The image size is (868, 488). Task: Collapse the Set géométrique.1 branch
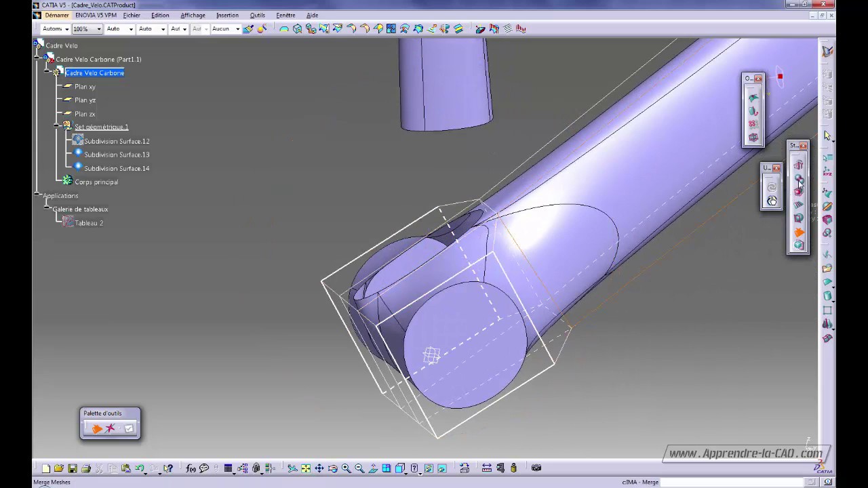coord(58,127)
